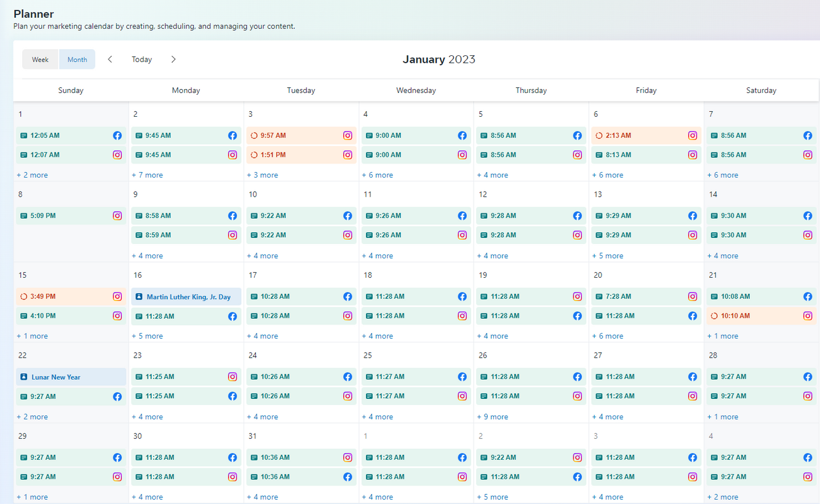Go to the previous month with left chevron
820x504 pixels.
110,60
